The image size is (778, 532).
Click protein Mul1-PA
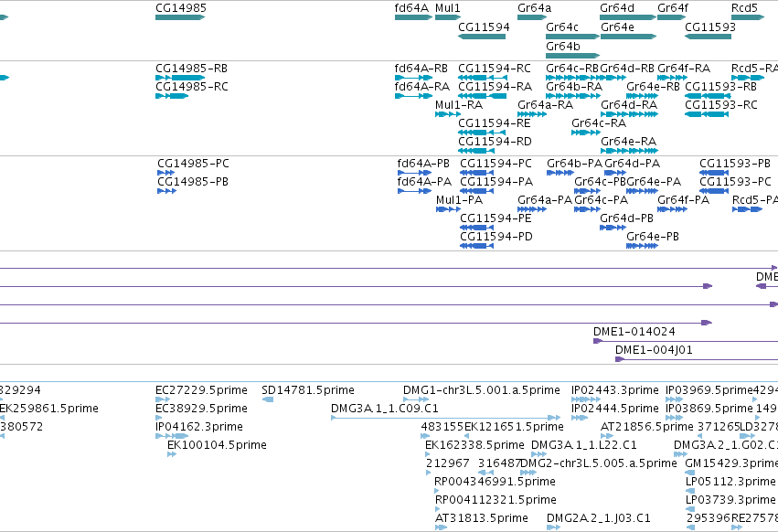[448, 209]
